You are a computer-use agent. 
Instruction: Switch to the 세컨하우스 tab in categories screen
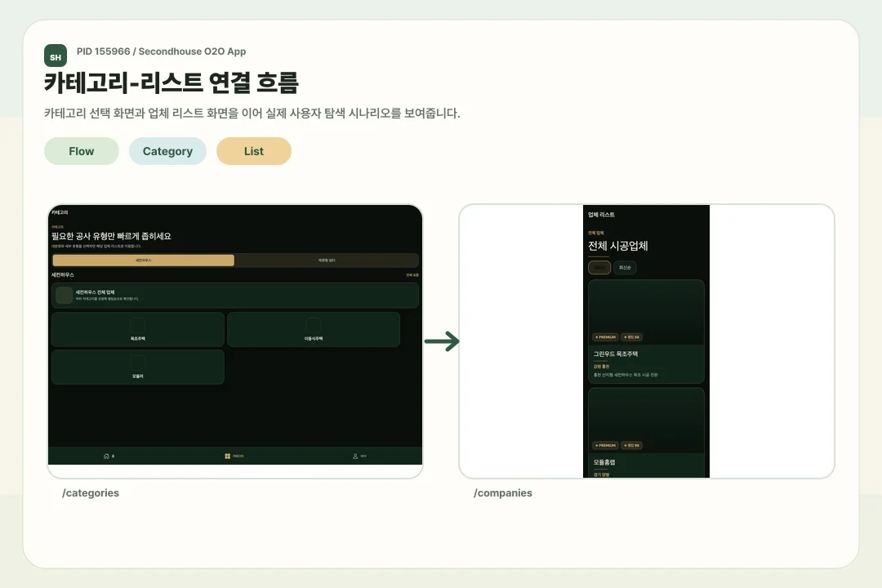[x=144, y=260]
